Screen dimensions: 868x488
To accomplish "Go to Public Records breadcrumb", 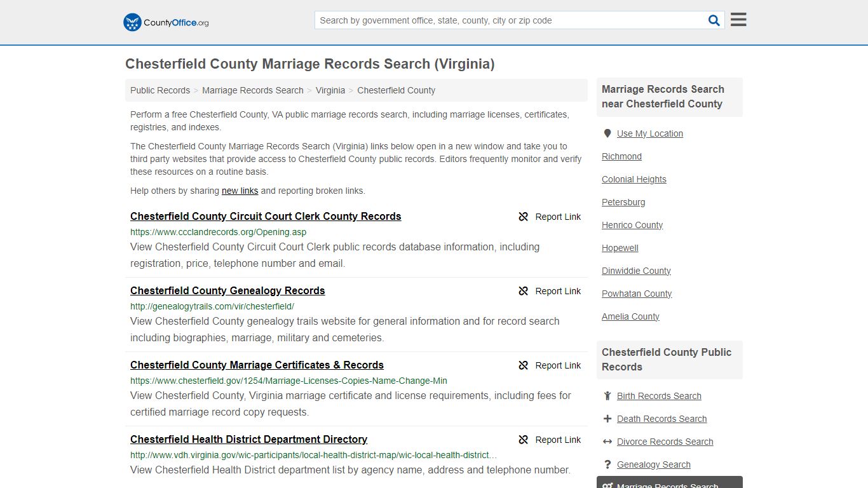I will pyautogui.click(x=160, y=90).
